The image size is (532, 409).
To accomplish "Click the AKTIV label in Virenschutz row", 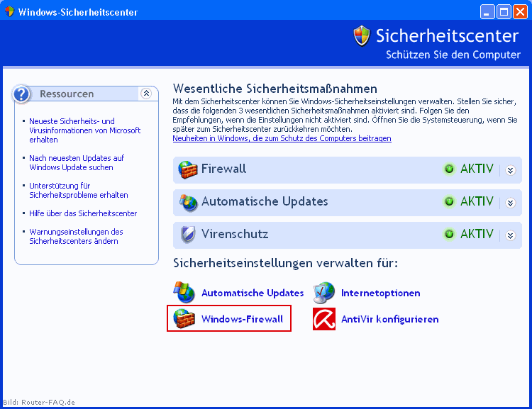I will [x=477, y=234].
